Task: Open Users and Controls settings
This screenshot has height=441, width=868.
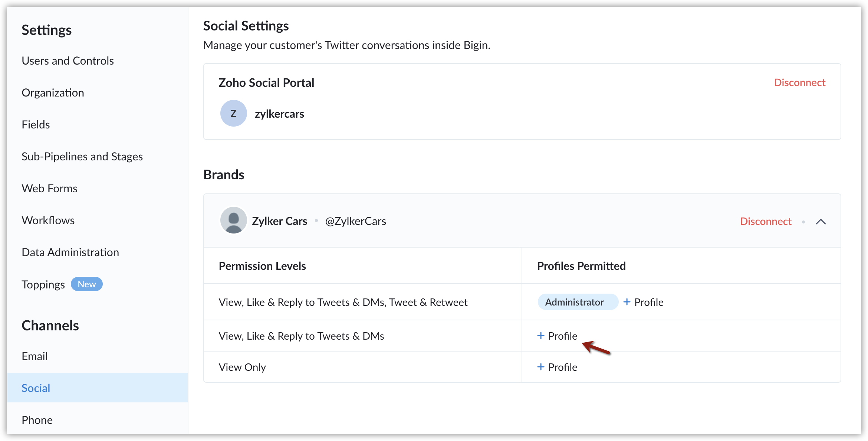Action: pos(68,61)
